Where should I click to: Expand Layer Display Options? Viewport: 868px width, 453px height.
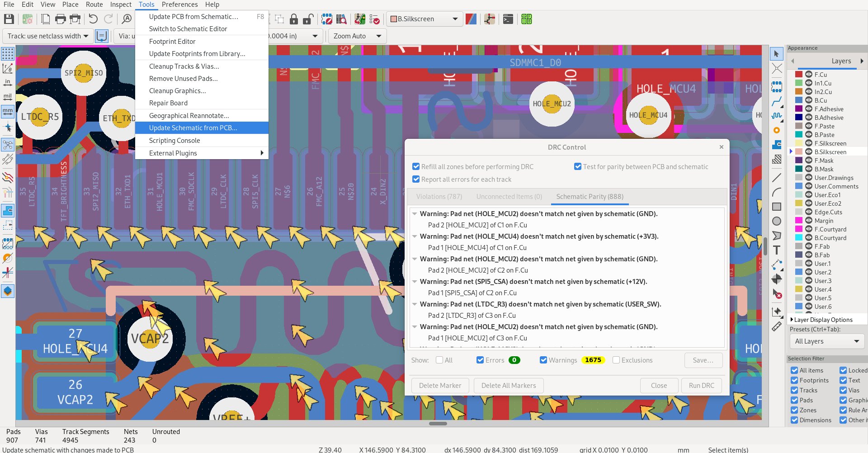[792, 320]
